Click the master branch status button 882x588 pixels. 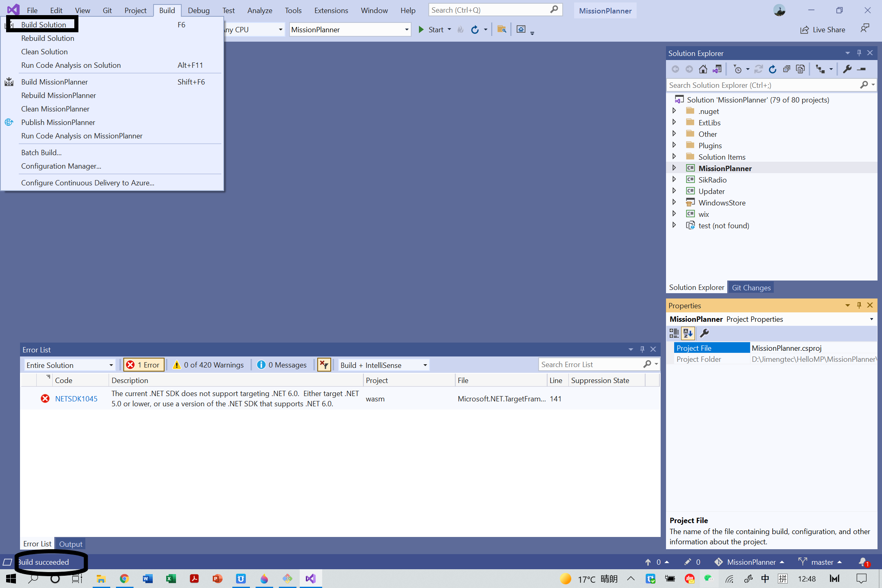pyautogui.click(x=821, y=562)
